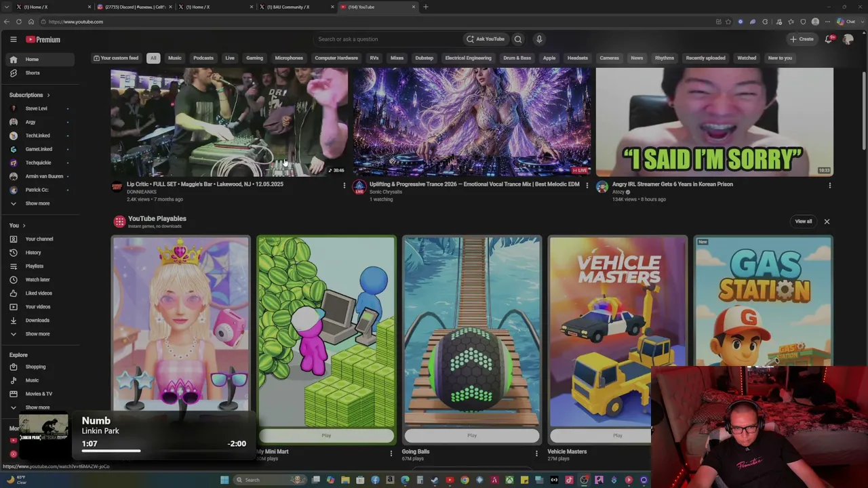View all YouTube Playables
868x488 pixels.
click(804, 222)
